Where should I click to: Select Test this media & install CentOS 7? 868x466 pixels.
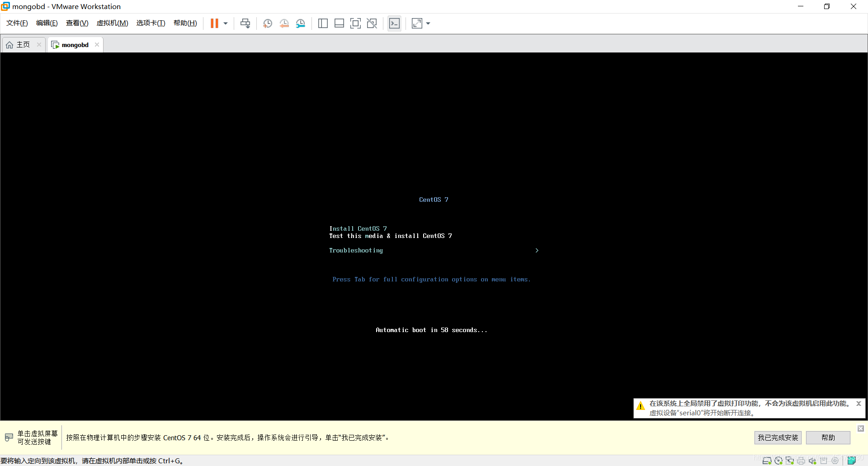[391, 236]
